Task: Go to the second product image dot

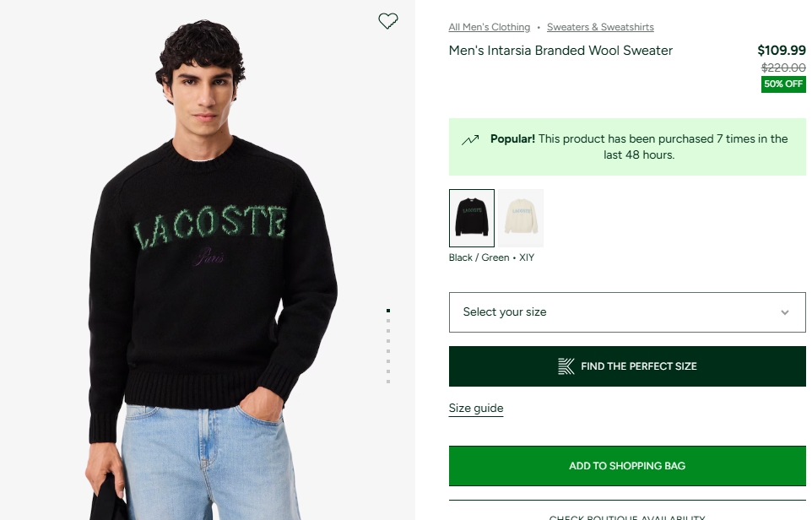Action: pos(388,321)
